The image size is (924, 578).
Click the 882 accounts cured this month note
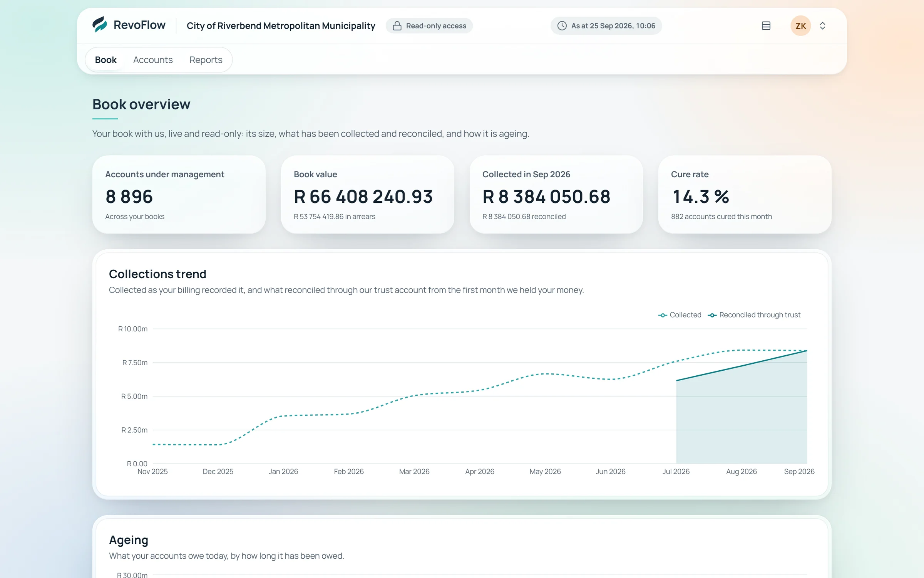click(721, 217)
